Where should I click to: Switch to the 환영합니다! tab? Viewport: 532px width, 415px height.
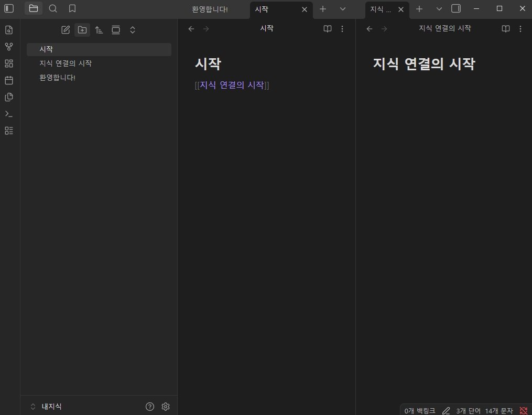pyautogui.click(x=210, y=9)
